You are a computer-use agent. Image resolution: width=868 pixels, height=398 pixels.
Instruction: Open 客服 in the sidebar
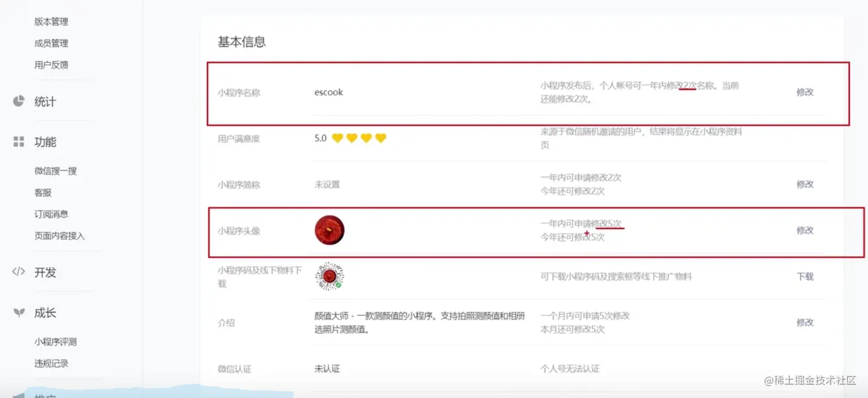click(43, 193)
